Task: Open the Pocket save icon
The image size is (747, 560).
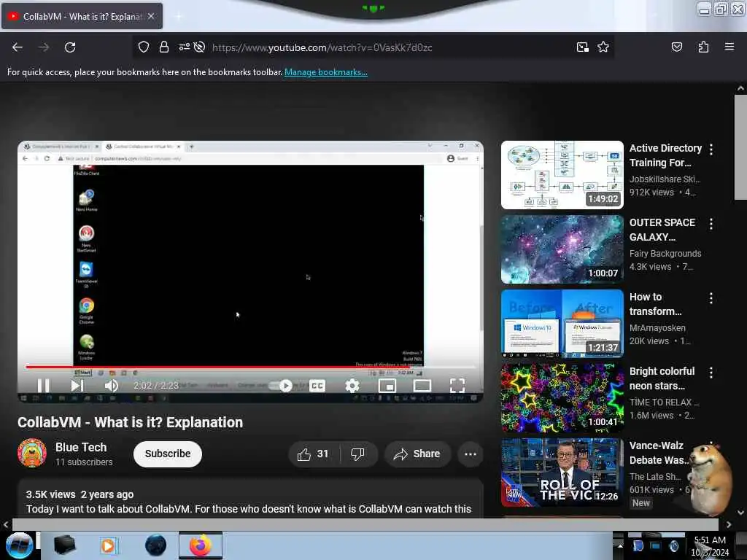Action: tap(676, 47)
